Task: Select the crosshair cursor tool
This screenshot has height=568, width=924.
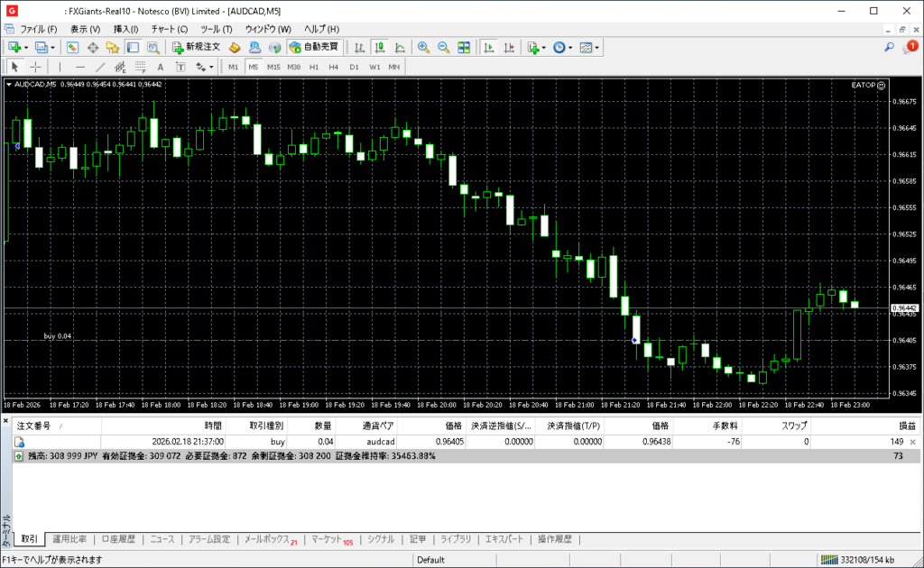Action: coord(35,67)
